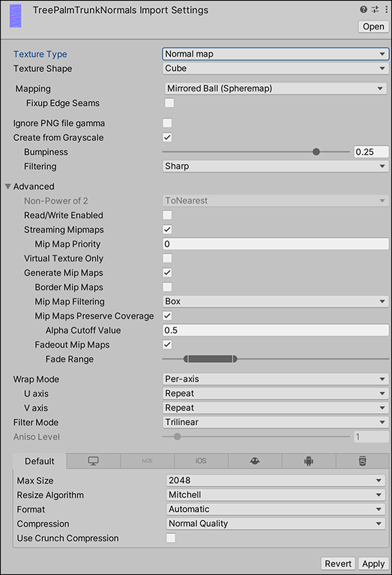This screenshot has height=575, width=392.
Task: Open the help reference icon
Action: (363, 9)
